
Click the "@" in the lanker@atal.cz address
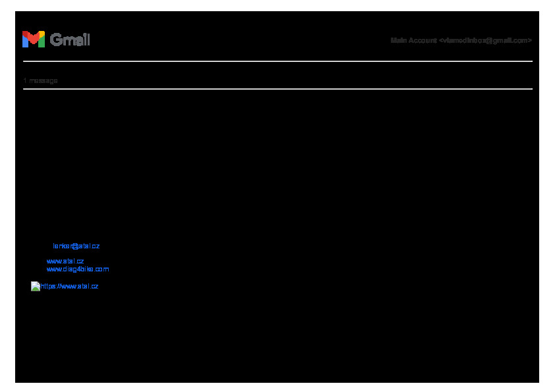tap(76, 246)
